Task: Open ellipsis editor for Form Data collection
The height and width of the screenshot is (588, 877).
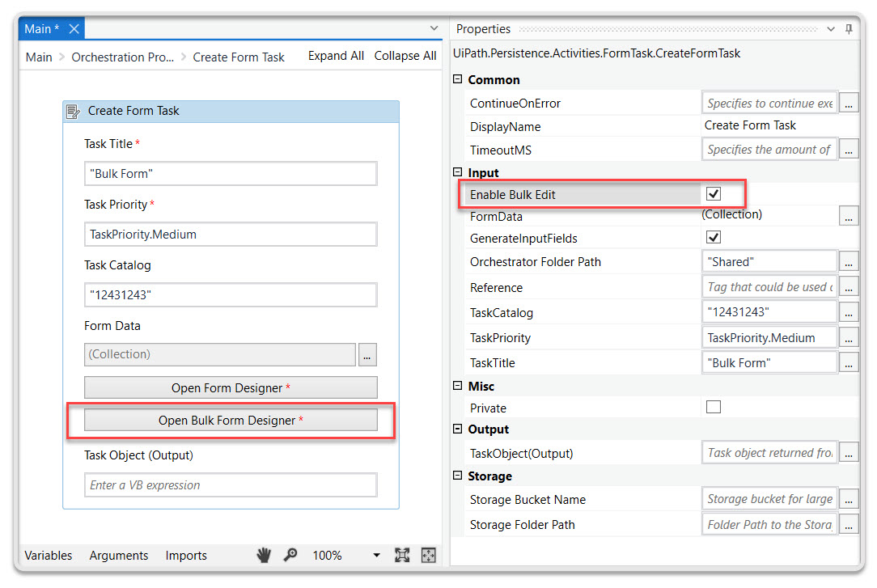Action: tap(367, 354)
